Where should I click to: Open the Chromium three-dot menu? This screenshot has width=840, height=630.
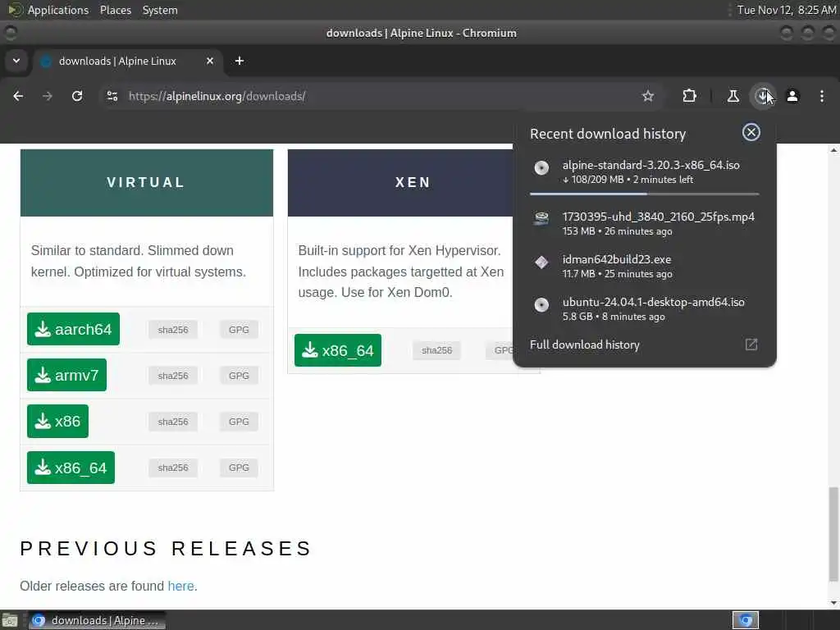coord(822,96)
